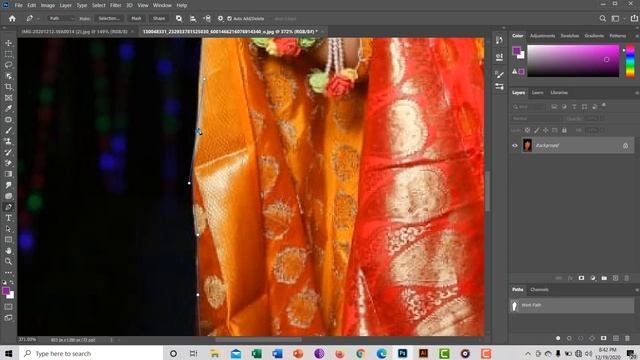Open pen tool preset picker arrow

coord(38,19)
